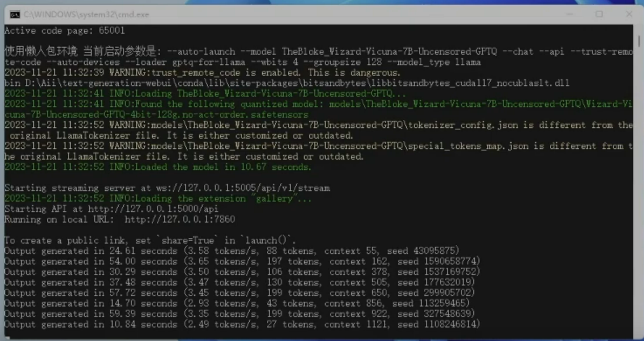Click the '--auto-devices --loader gptq-for-llama' parameter line
The image size is (644, 341).
(243, 62)
